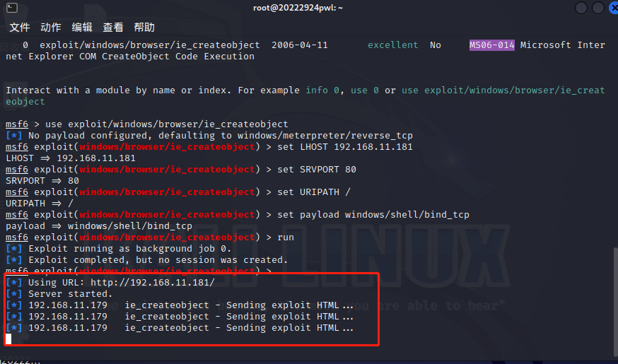Click the 'LHOST ⇒ 192.168.11.181' output line
Screen dimensions: 618x364
pos(71,158)
